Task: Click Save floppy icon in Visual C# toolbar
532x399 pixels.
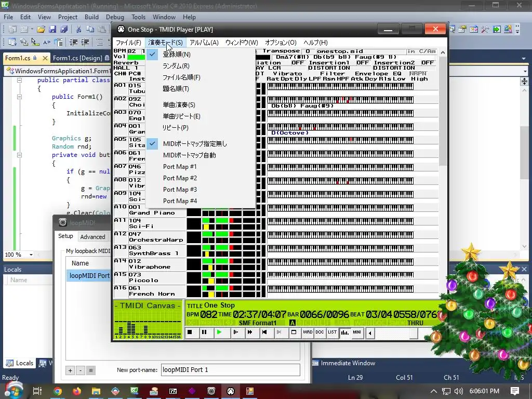Action: (52, 30)
